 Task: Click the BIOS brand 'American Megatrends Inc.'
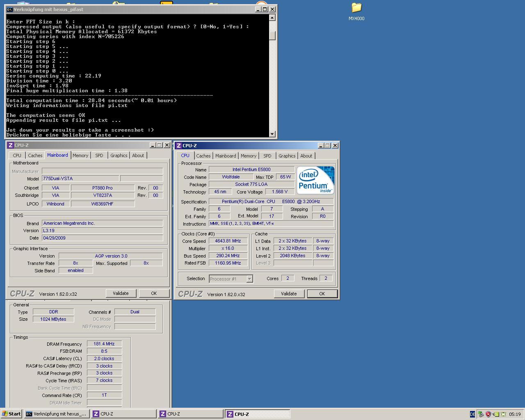[x=102, y=223]
